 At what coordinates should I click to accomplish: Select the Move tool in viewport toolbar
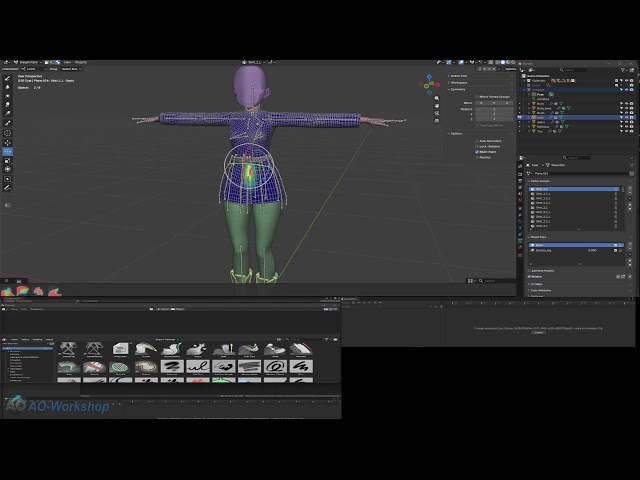coord(7,142)
